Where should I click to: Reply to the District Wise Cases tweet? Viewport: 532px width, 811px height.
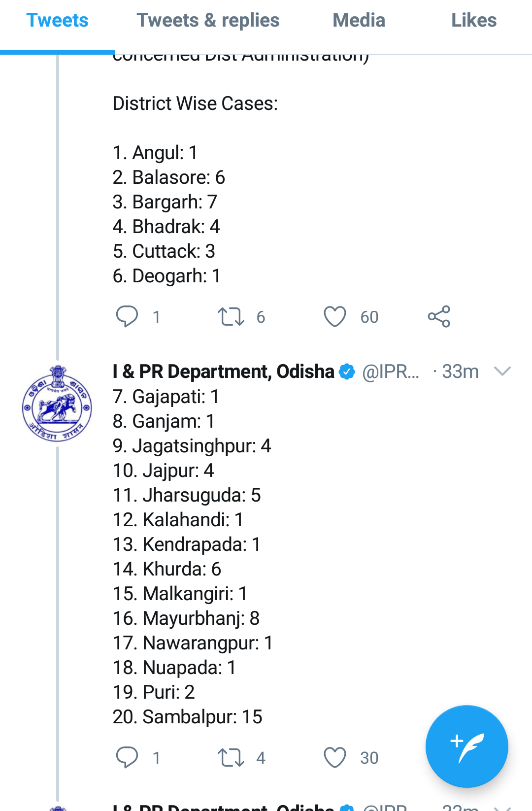point(127,316)
